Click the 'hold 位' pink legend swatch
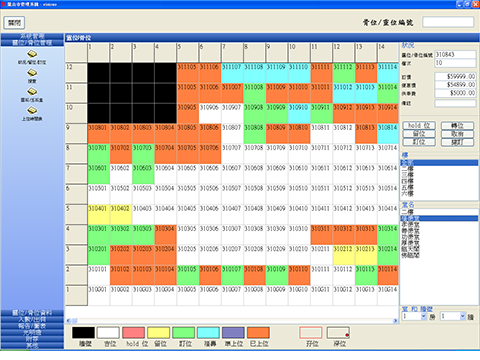 (x=133, y=333)
